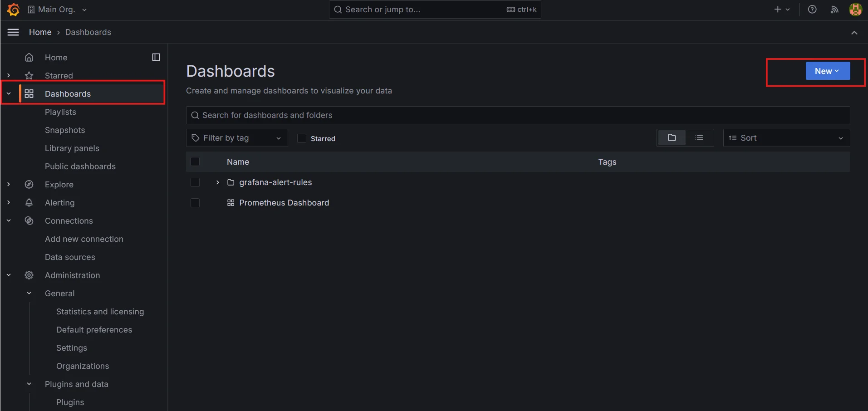Click the New button
This screenshot has height=411, width=868.
tap(827, 71)
